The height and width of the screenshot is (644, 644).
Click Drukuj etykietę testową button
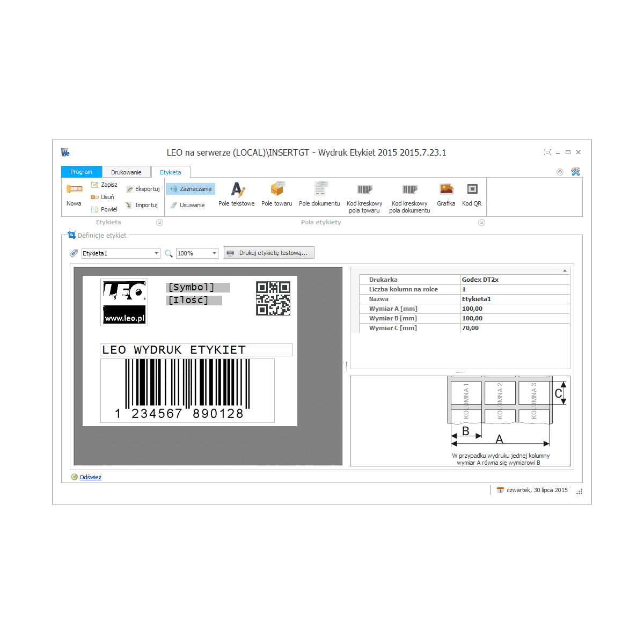pyautogui.click(x=269, y=253)
